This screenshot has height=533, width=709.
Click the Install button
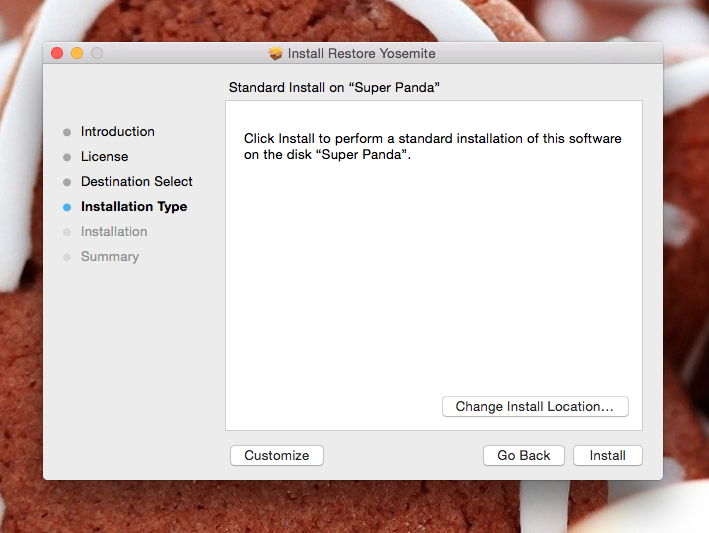tap(607, 455)
